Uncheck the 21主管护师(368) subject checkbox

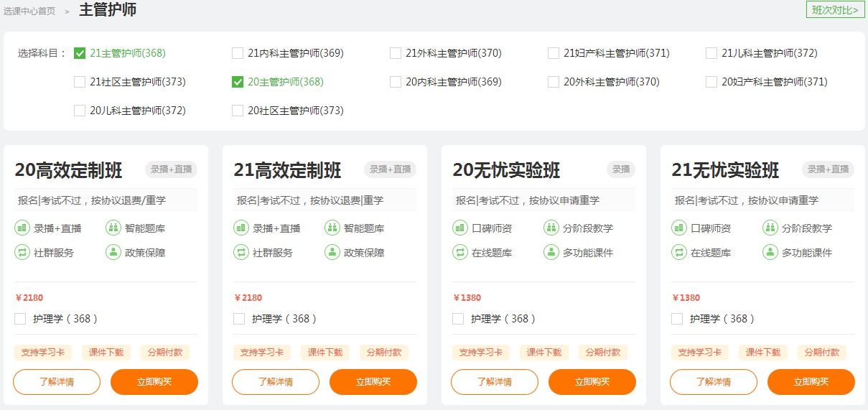click(80, 53)
